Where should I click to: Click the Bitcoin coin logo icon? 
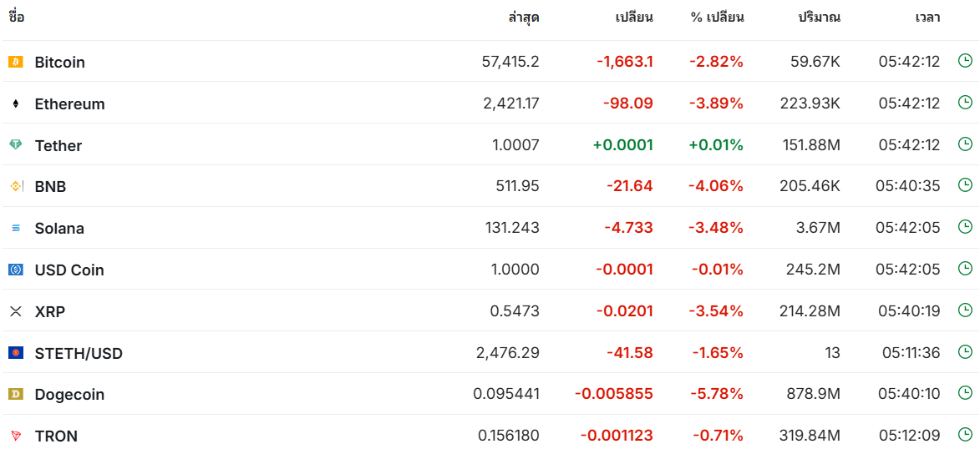click(x=16, y=62)
